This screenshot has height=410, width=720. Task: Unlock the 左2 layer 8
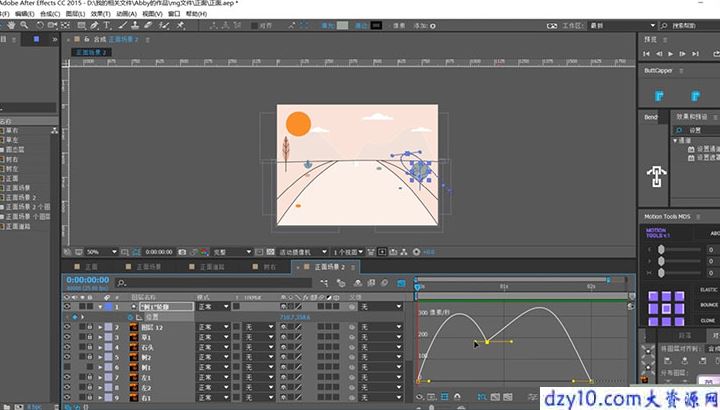90,388
